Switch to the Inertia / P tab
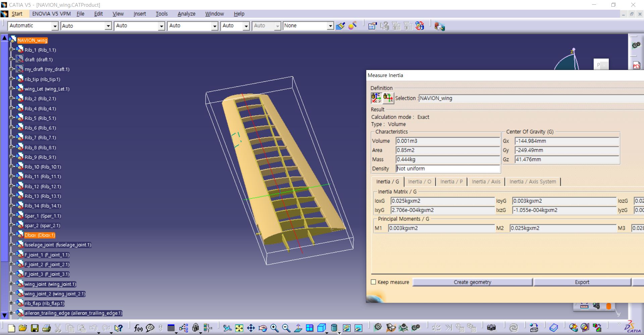 click(451, 182)
